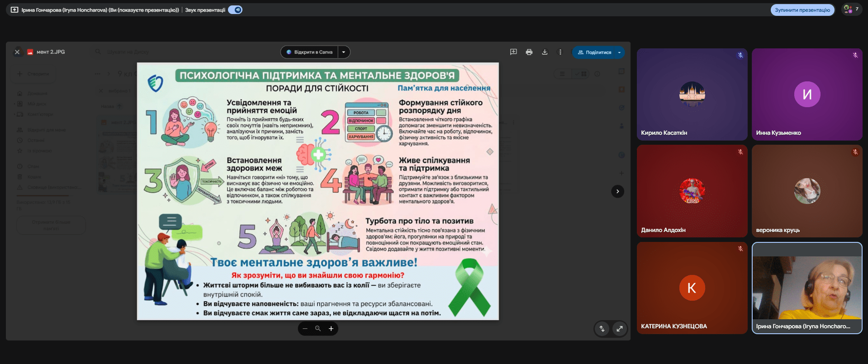Click muted mic icon on Данило Алдохін tile
868x364 pixels.
tap(740, 152)
